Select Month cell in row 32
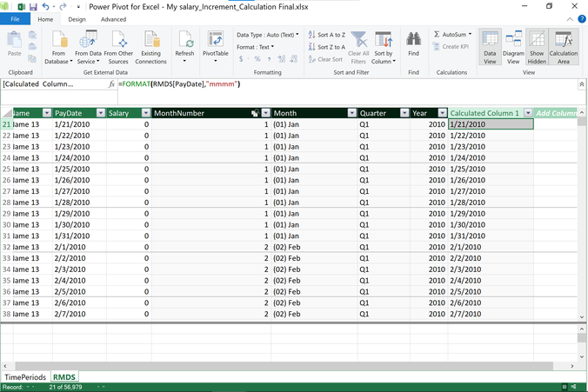 point(314,247)
